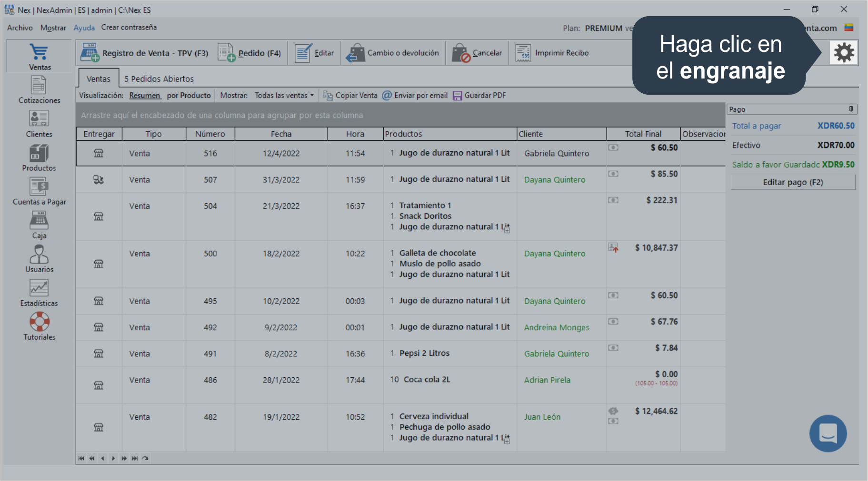This screenshot has height=481, width=868.
Task: Click the settings gear icon
Action: (843, 53)
